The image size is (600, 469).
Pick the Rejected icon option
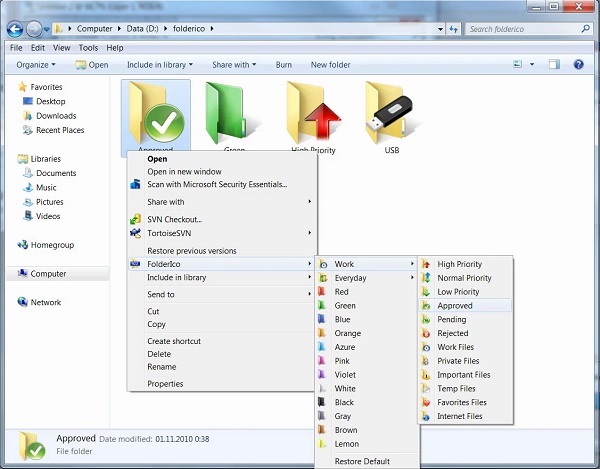(x=452, y=334)
